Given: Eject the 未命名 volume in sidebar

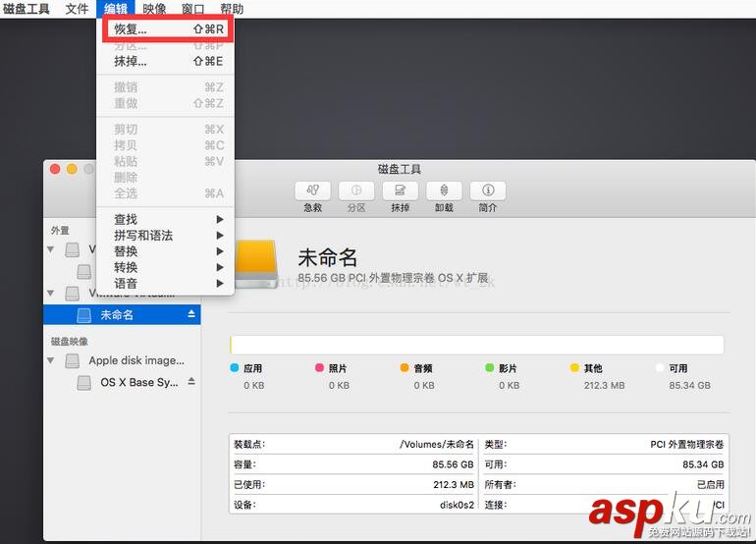Looking at the screenshot, I should 191,314.
